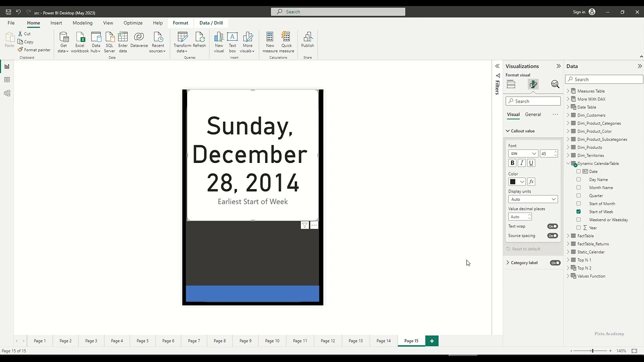
Task: Create a New measure
Action: coord(270,42)
